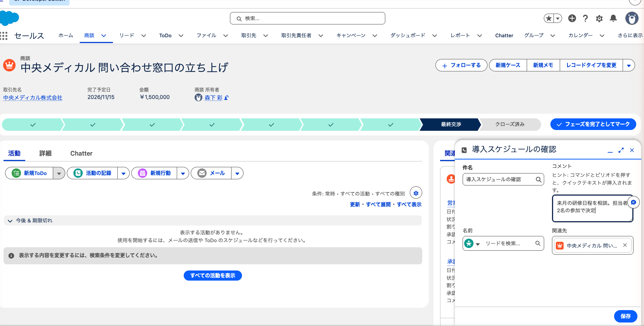
Task: Click the global search field
Action: (308, 18)
